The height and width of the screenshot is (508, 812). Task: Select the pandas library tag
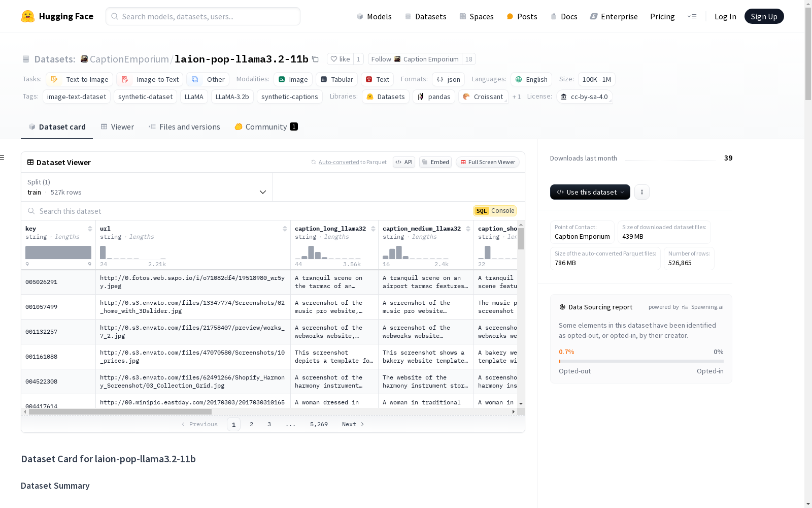coord(434,97)
